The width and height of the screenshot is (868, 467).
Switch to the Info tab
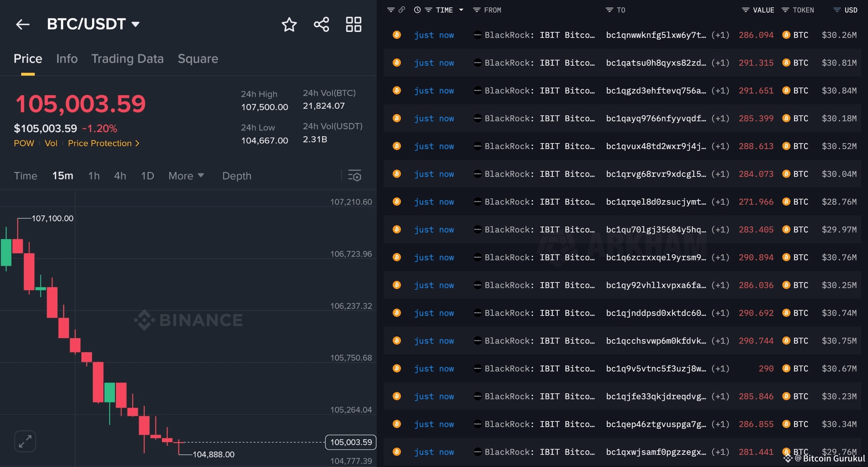click(x=67, y=59)
